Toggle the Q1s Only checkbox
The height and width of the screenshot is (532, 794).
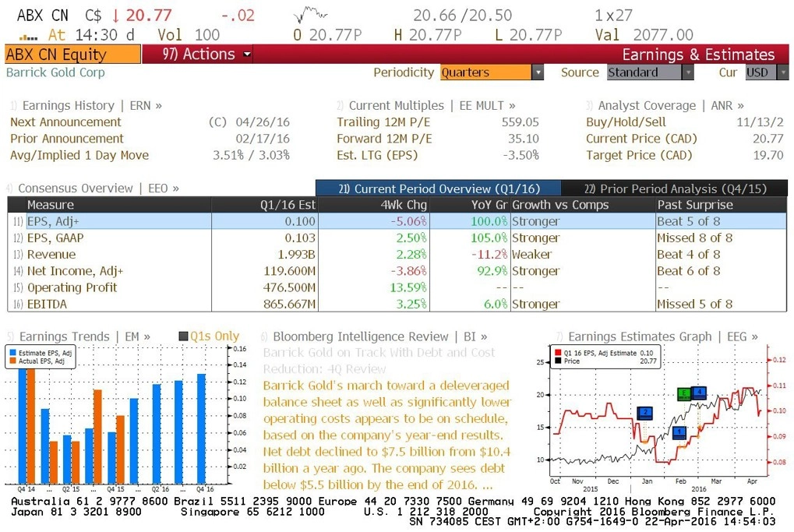click(183, 336)
